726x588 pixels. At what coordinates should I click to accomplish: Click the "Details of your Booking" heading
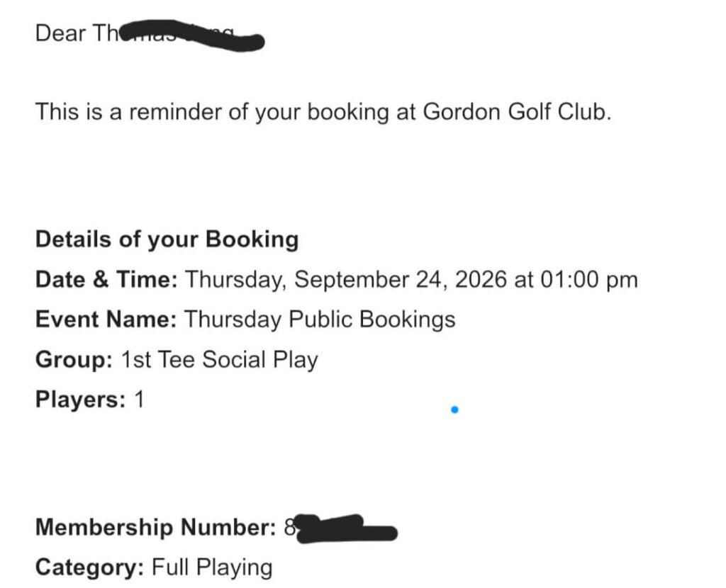point(167,239)
